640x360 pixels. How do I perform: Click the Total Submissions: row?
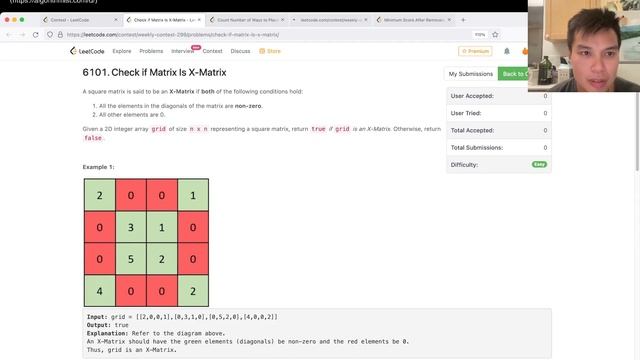point(499,147)
